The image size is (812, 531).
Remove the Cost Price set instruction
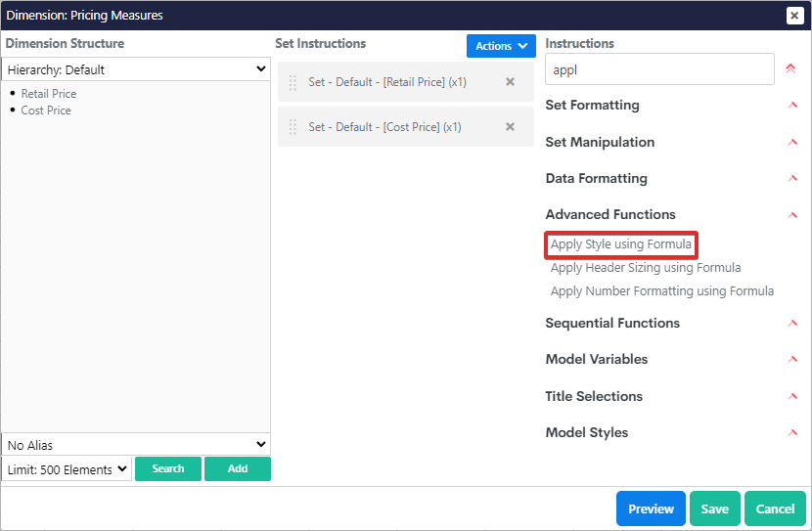pos(510,127)
